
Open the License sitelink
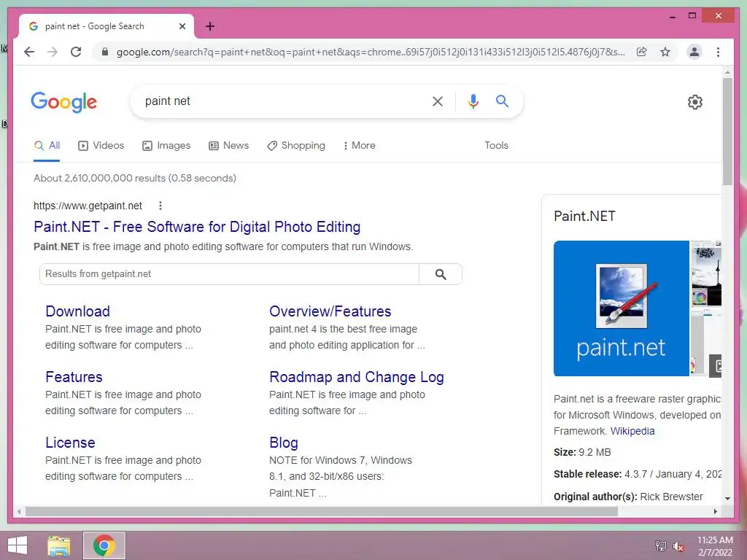pos(70,443)
